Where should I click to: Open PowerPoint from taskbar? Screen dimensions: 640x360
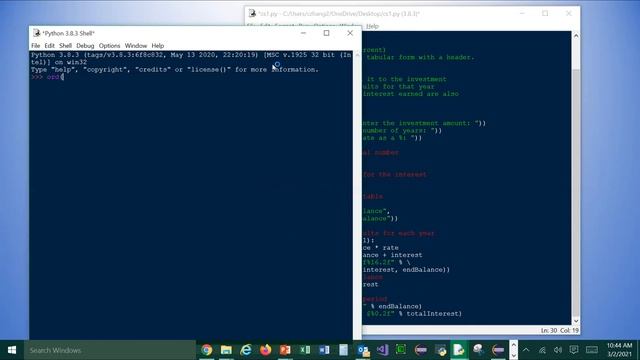coord(285,350)
